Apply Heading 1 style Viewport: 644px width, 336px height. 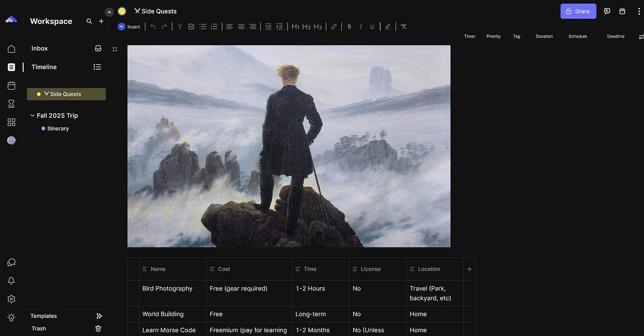click(x=295, y=27)
